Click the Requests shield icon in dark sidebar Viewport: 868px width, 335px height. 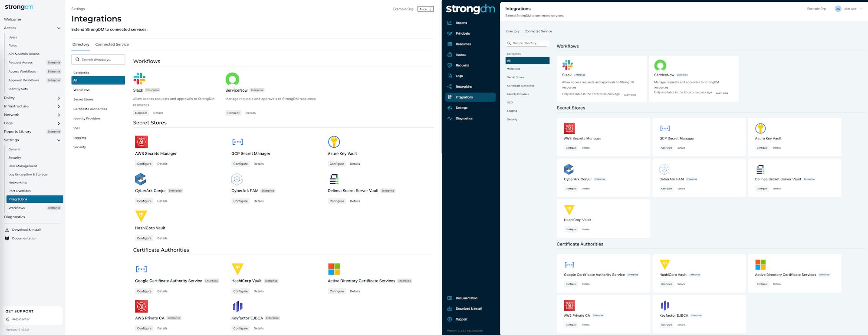(x=450, y=65)
